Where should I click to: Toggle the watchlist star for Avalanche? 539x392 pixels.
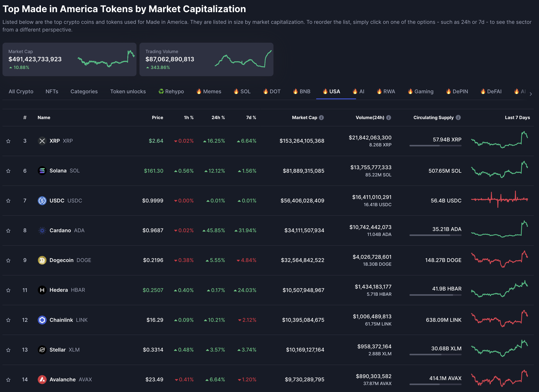pyautogui.click(x=8, y=380)
